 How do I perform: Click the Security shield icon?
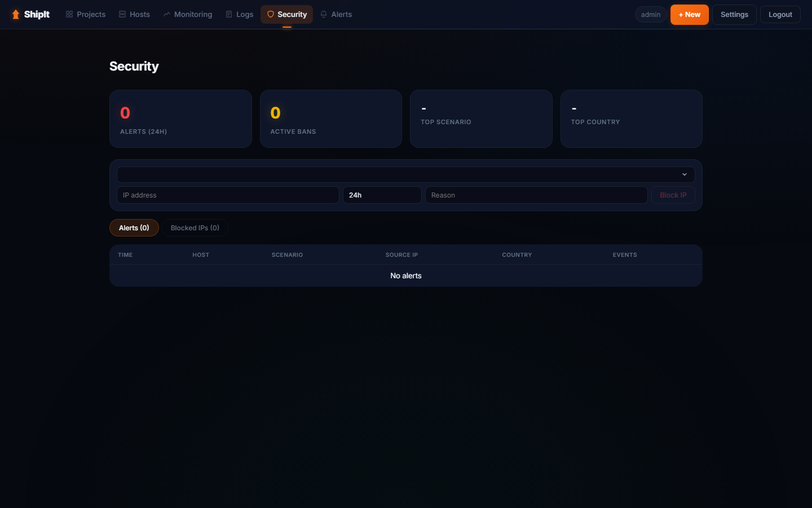271,15
